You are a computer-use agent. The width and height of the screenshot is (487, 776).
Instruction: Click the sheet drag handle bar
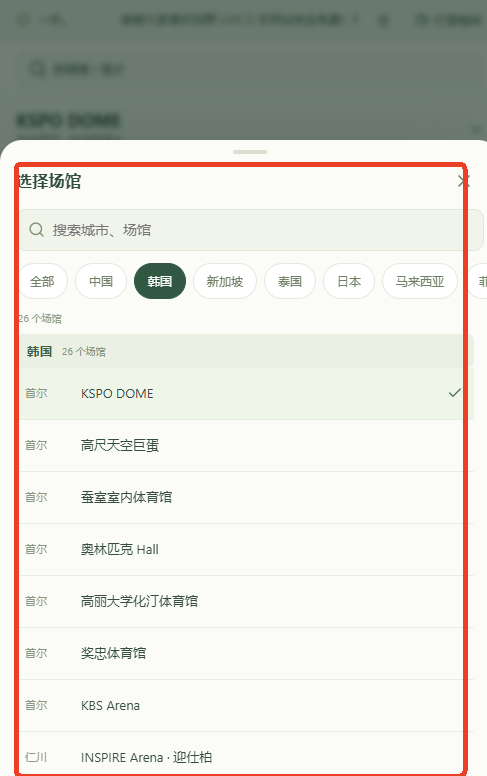point(250,152)
